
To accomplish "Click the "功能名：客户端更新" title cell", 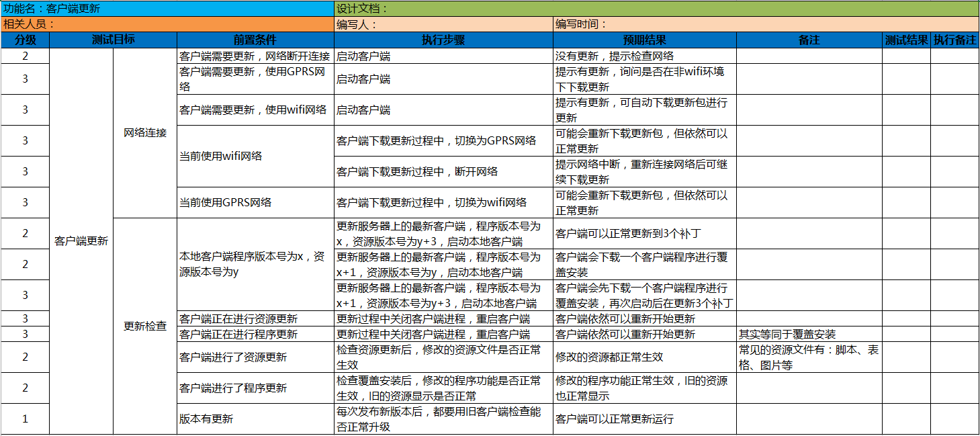I will click(x=167, y=9).
